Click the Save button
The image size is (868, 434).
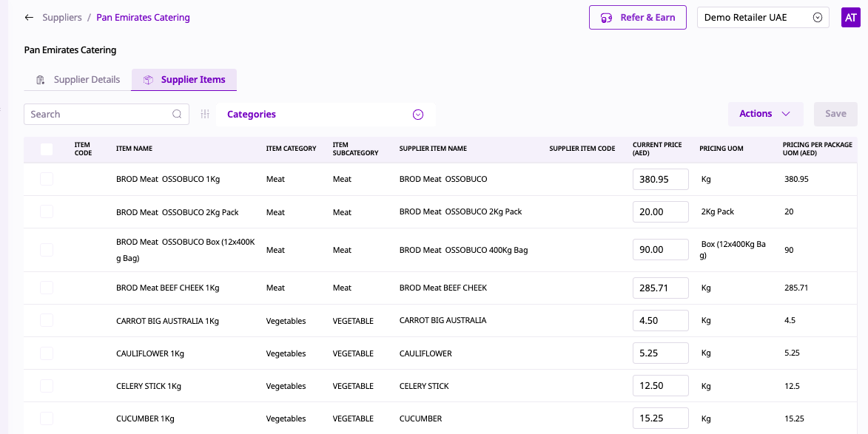[x=835, y=114]
